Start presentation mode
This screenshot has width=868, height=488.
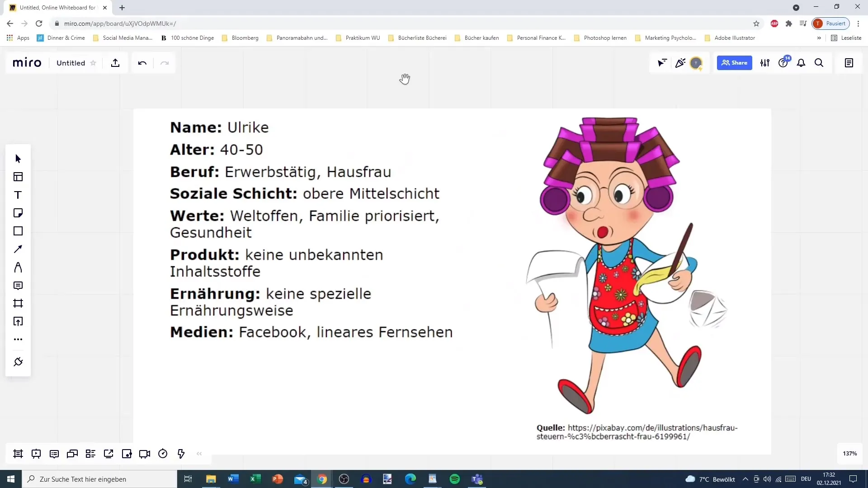36,454
